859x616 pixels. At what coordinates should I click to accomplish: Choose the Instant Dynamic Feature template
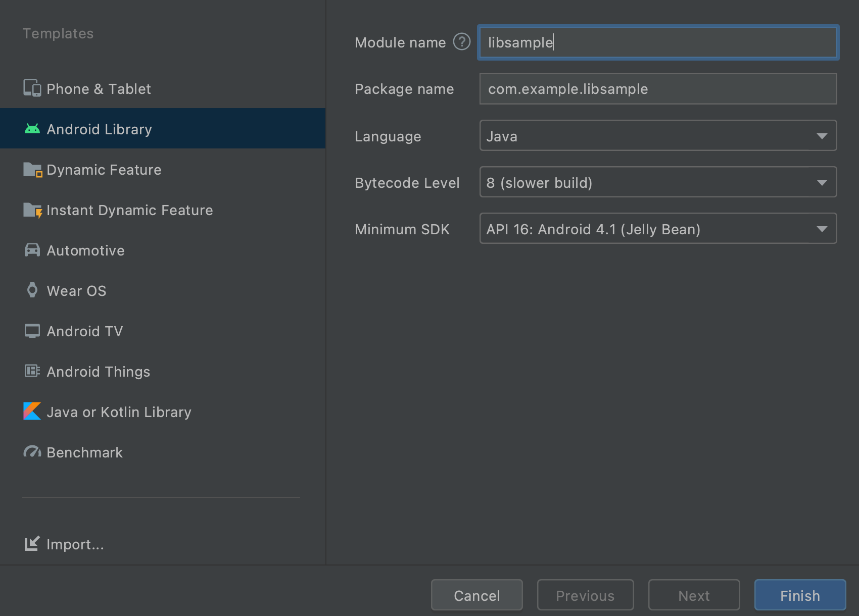[163, 210]
